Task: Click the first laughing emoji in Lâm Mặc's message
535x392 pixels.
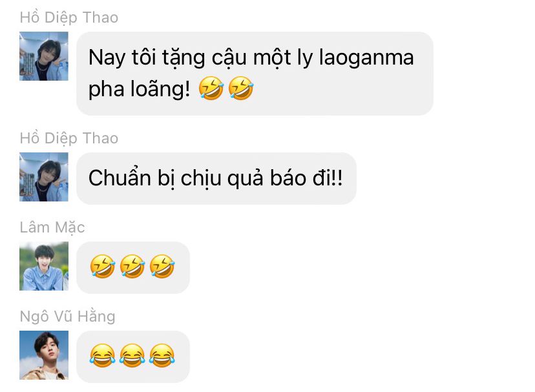Action: 102,267
